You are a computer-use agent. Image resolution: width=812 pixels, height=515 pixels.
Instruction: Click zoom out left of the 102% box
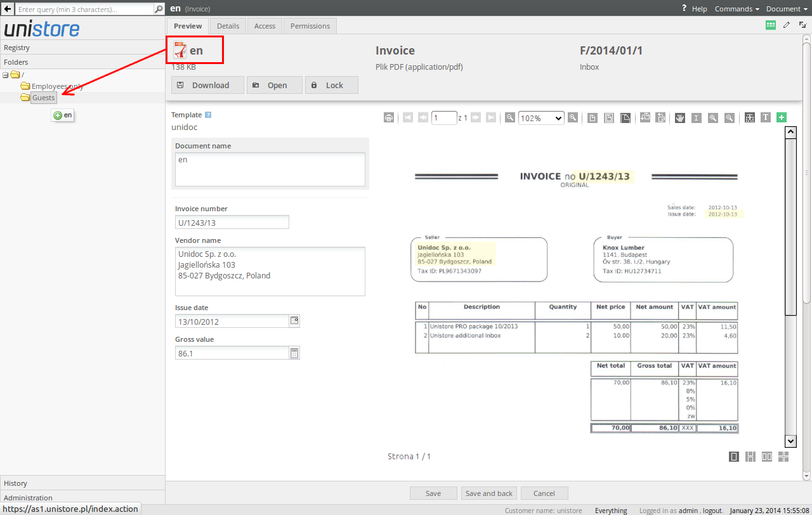click(510, 117)
